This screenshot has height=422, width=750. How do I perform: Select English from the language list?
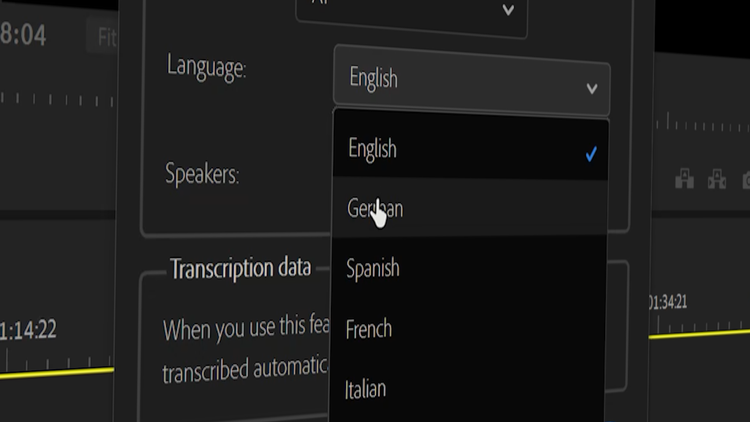coord(372,149)
